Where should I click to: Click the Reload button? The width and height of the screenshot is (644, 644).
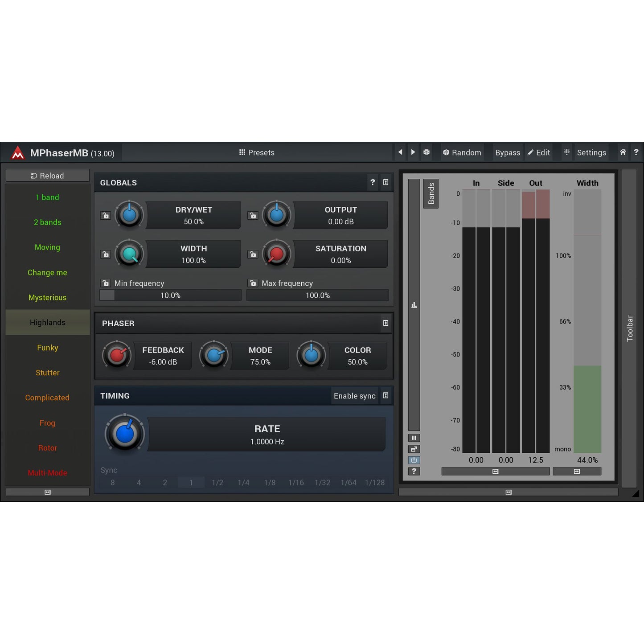tap(48, 176)
